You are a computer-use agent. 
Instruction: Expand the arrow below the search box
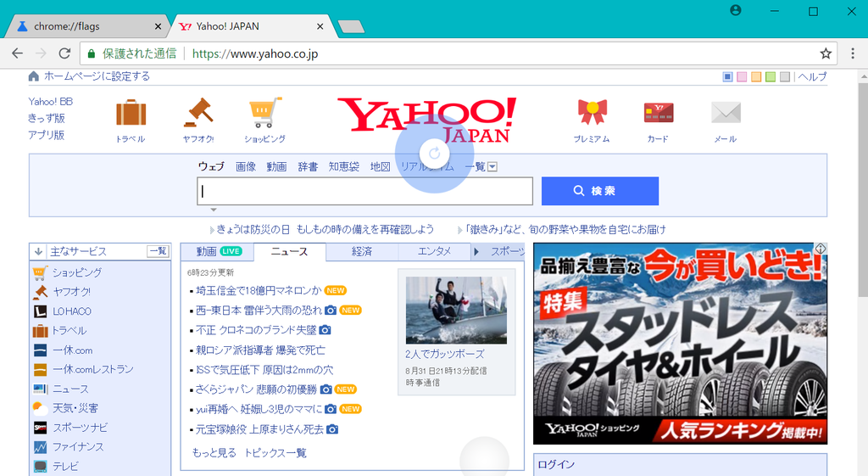coord(213,210)
